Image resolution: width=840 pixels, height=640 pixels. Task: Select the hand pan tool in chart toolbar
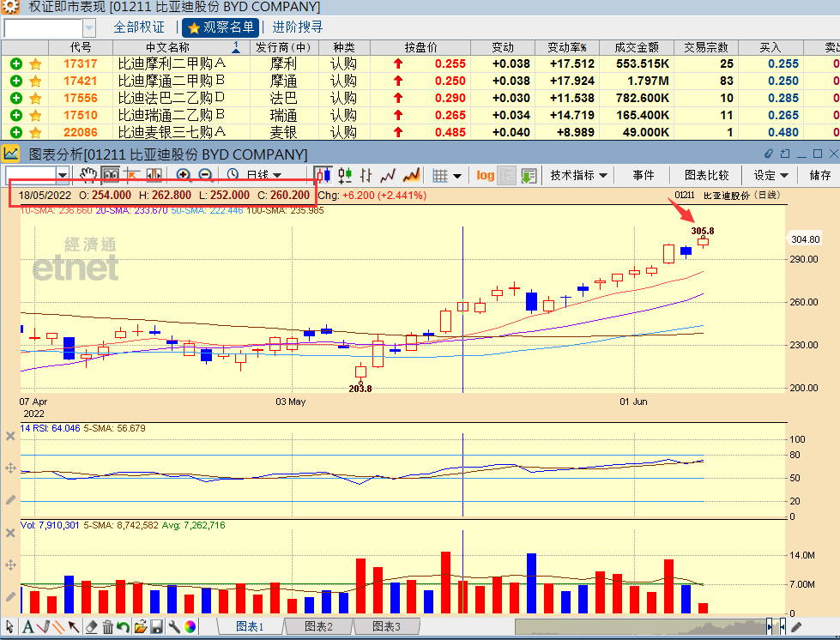coord(88,175)
